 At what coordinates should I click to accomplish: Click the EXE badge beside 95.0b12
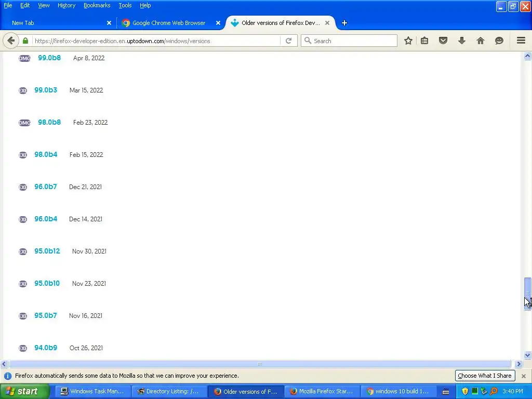click(x=23, y=252)
